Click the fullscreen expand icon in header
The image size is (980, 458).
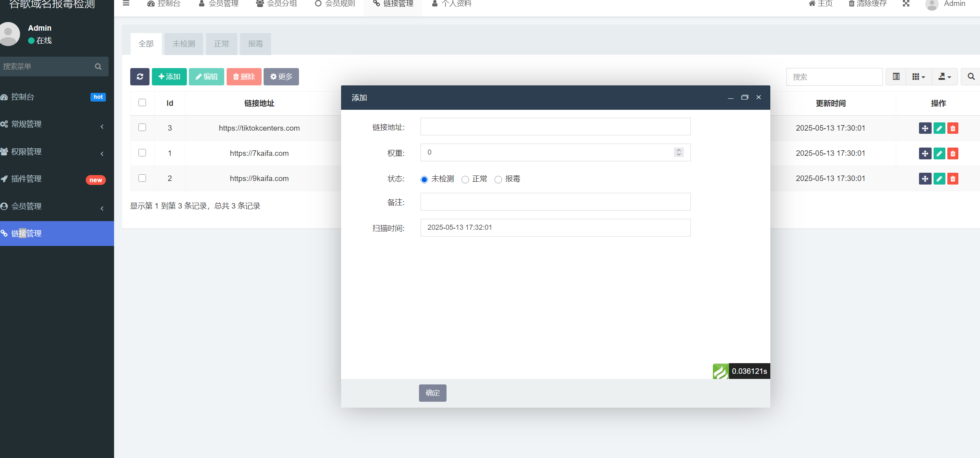[x=906, y=4]
